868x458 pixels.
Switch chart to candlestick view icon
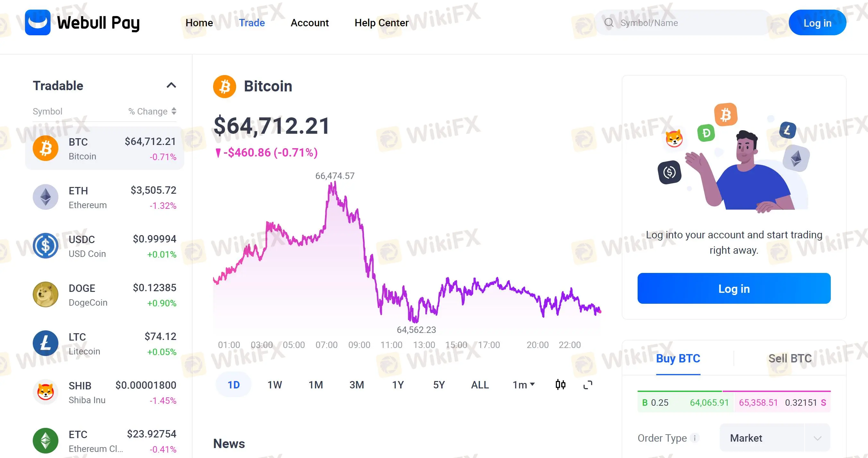[x=560, y=385]
